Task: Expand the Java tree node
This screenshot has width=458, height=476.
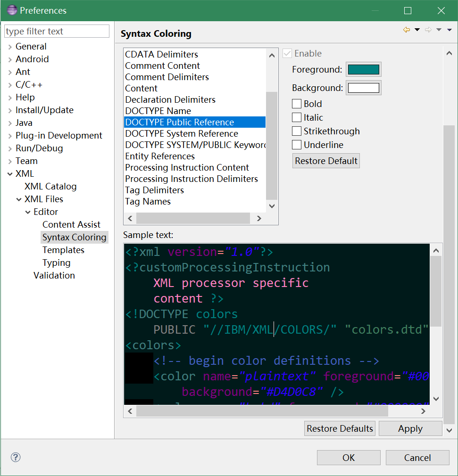Action: pos(10,123)
